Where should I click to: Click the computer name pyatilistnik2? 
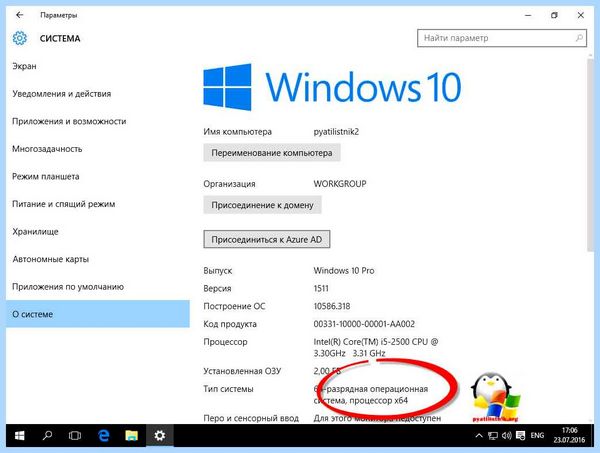click(x=336, y=132)
